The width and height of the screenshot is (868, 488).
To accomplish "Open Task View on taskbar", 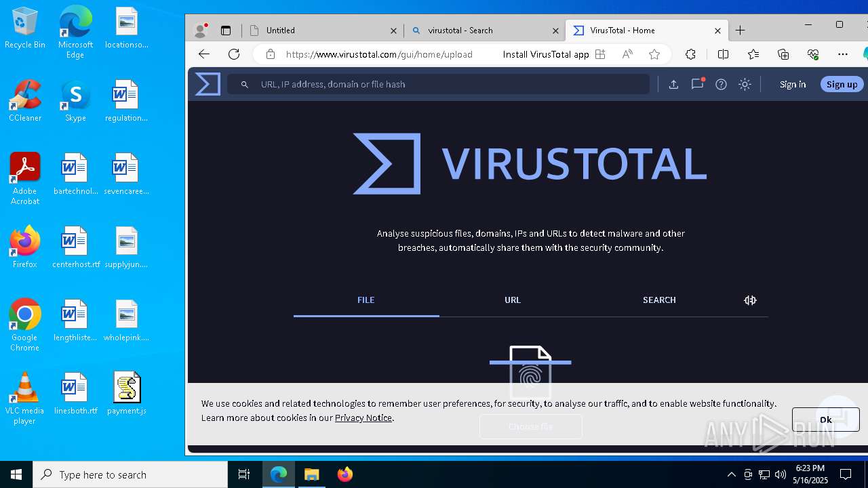I will pos(244,474).
